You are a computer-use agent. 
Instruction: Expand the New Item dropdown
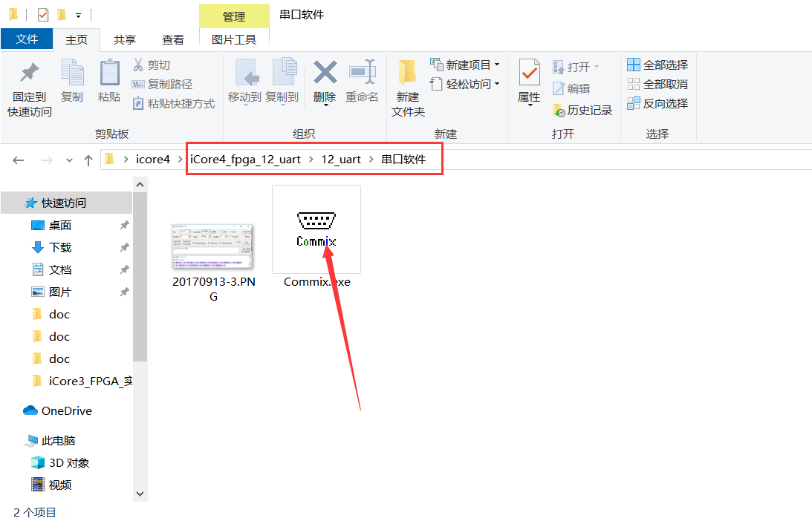tap(496, 65)
